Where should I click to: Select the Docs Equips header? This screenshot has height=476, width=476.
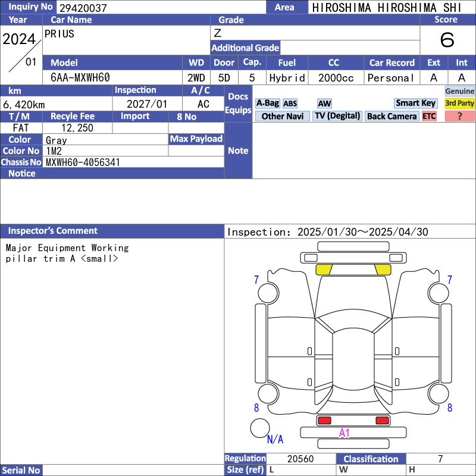coord(238,104)
